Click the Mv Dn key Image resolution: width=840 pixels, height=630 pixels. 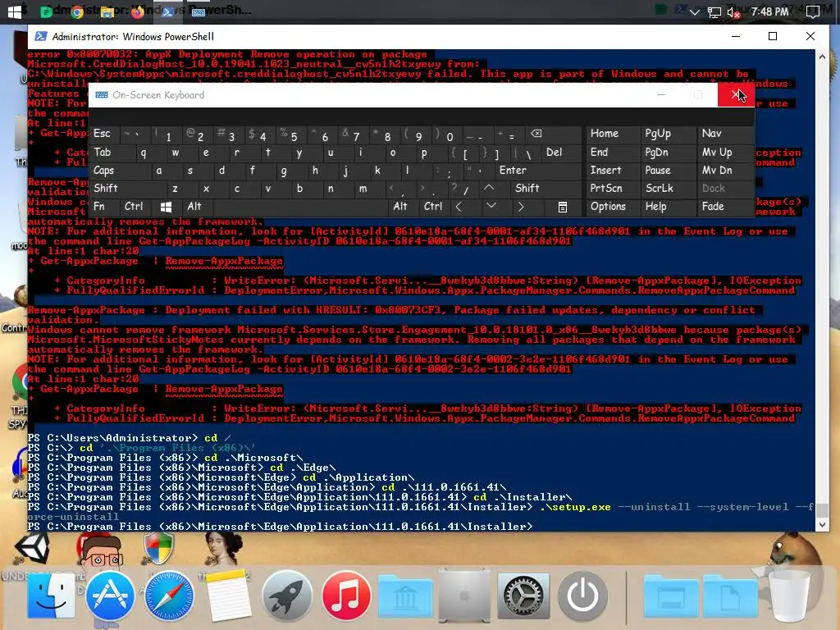tap(725, 171)
